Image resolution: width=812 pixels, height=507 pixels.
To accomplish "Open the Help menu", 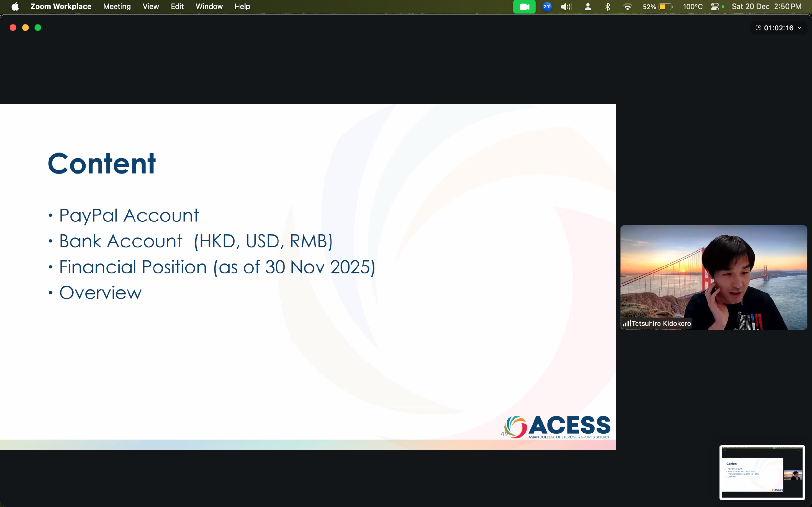I will (x=242, y=7).
